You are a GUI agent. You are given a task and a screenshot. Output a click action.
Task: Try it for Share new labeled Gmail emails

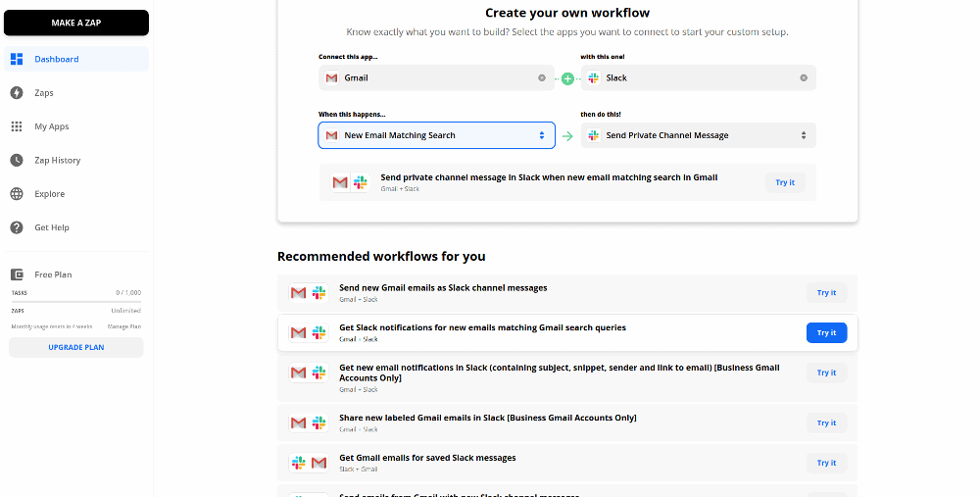826,422
